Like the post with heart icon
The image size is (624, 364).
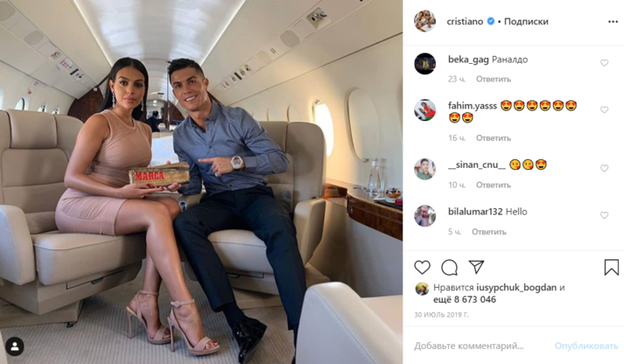pos(422,268)
